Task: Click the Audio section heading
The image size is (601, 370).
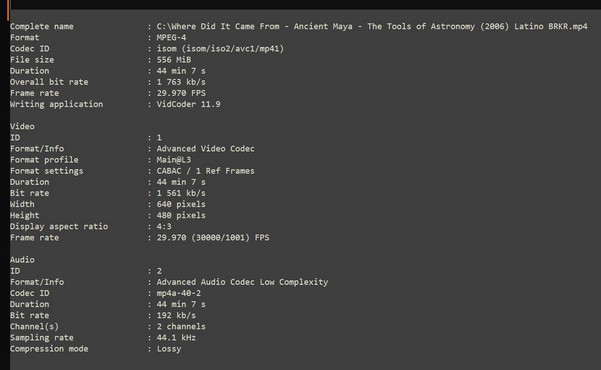Action: click(22, 260)
